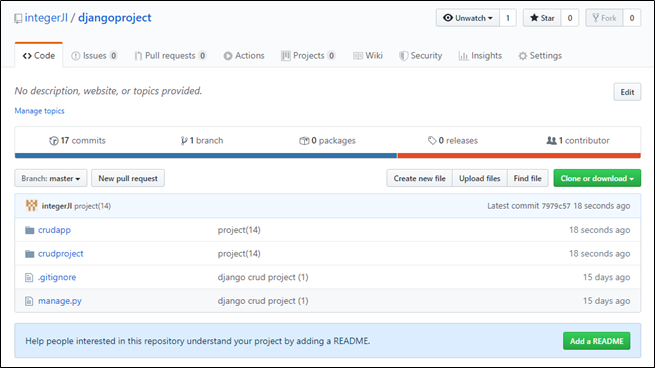
Task: Open the Settings tab
Action: (x=540, y=56)
